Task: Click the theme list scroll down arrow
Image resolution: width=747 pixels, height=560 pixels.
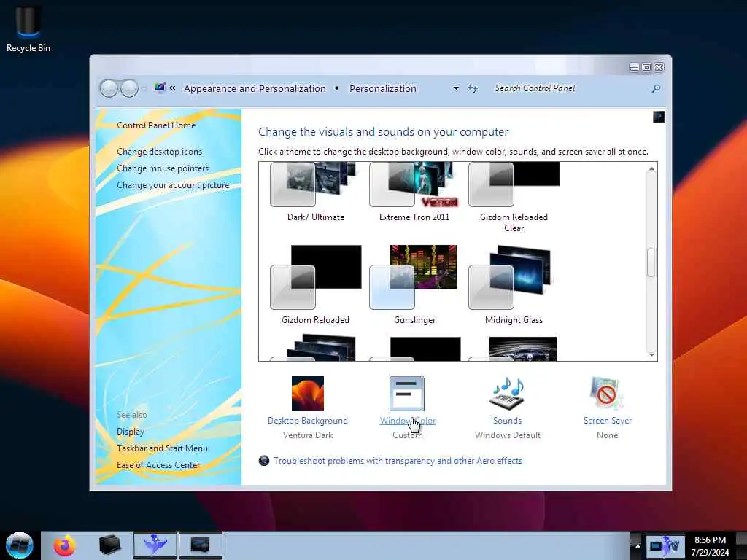Action: coord(651,354)
